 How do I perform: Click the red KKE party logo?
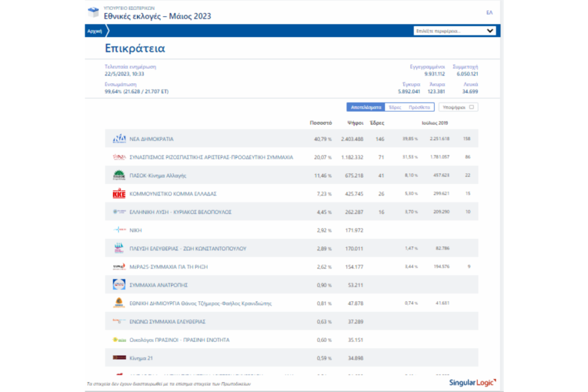(x=119, y=194)
